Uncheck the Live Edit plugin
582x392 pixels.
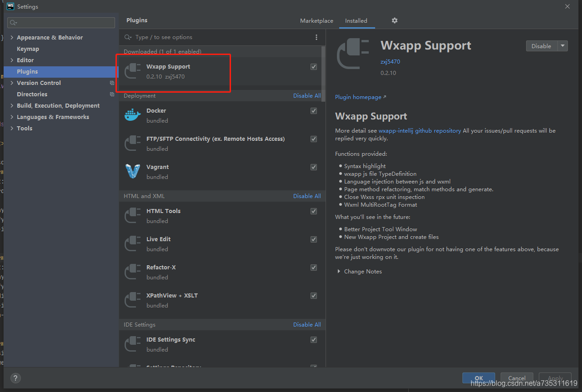coord(314,239)
